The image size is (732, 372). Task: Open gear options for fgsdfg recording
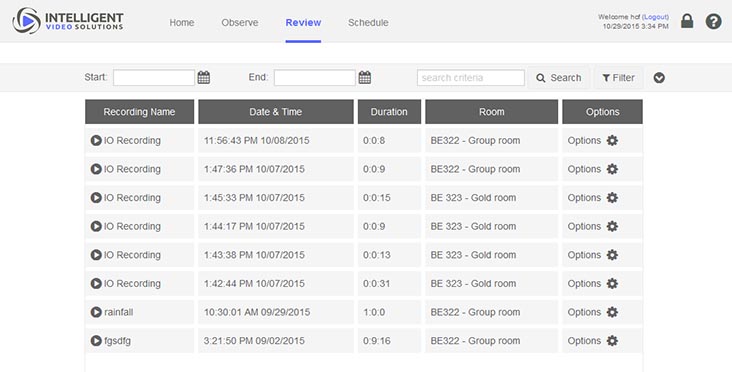point(612,341)
